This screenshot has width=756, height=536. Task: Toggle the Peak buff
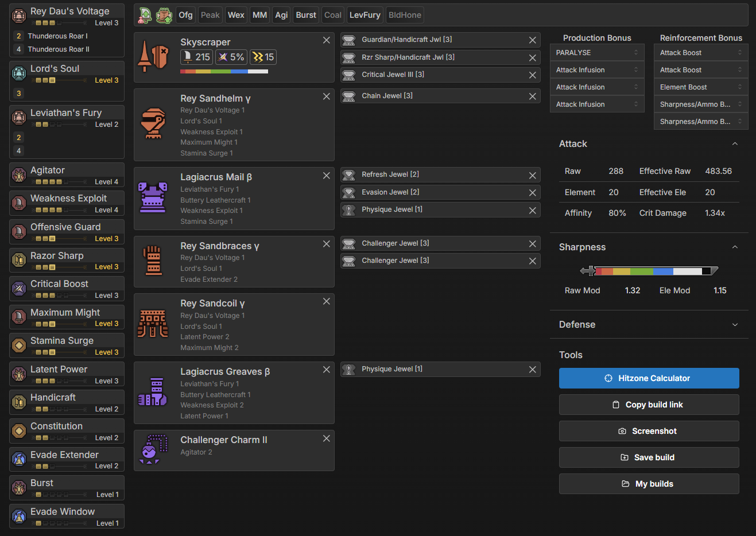[210, 15]
